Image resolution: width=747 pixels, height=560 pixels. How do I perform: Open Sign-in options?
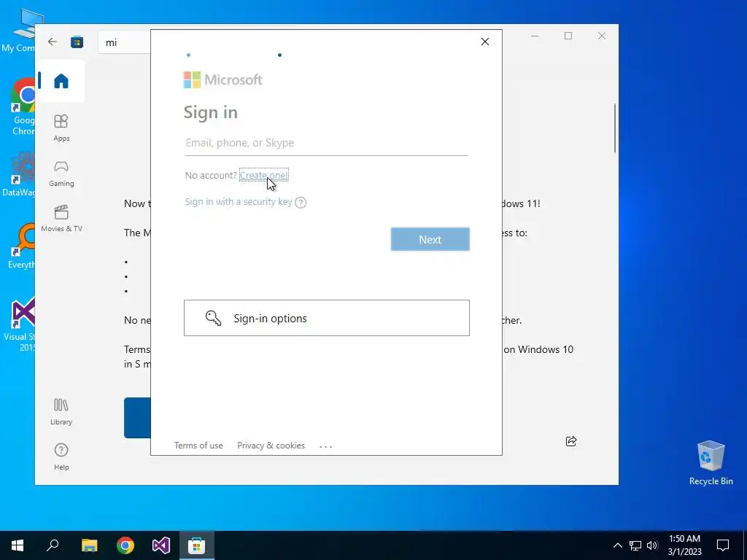click(x=327, y=318)
